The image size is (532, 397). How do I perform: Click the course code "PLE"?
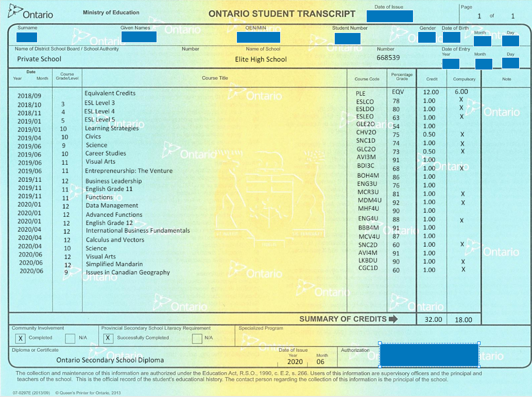coord(361,94)
